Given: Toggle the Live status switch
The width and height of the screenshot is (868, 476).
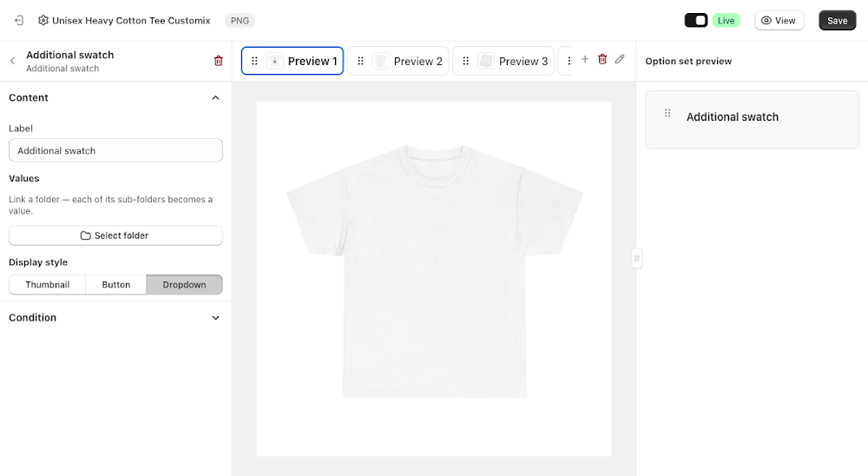Looking at the screenshot, I should pyautogui.click(x=696, y=21).
